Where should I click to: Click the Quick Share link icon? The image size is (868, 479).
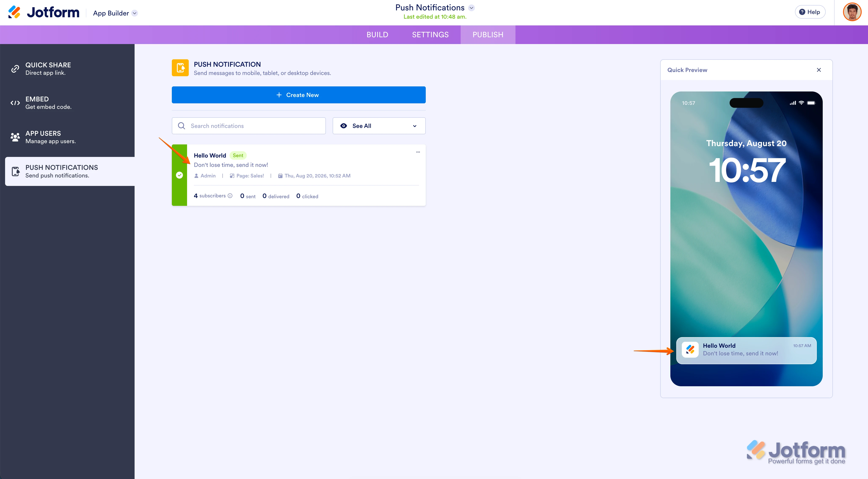tap(15, 69)
